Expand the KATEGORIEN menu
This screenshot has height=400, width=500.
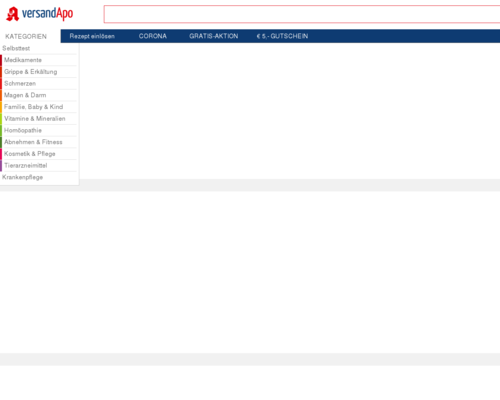pyautogui.click(x=26, y=36)
